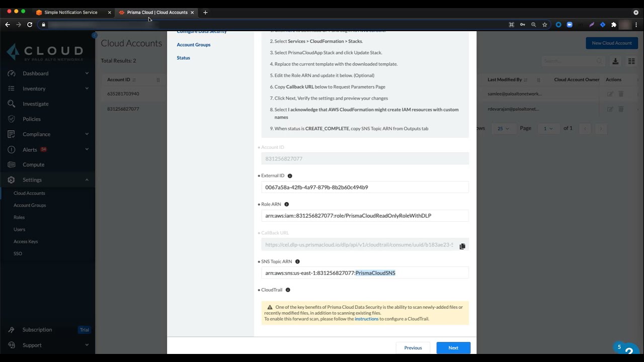The height and width of the screenshot is (362, 644).
Task: Edit account row modified by samlee
Action: 610,94
